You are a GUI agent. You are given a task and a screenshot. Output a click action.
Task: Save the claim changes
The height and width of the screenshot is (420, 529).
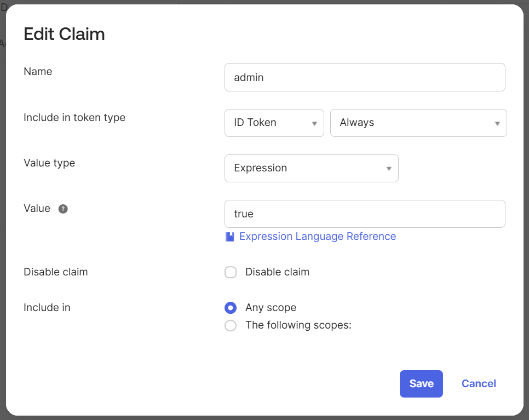point(421,383)
